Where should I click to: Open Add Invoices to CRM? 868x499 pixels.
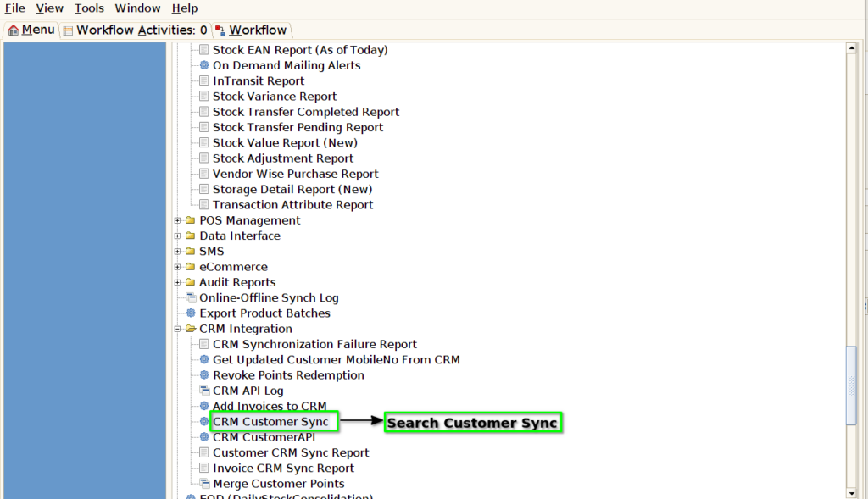[x=270, y=406]
